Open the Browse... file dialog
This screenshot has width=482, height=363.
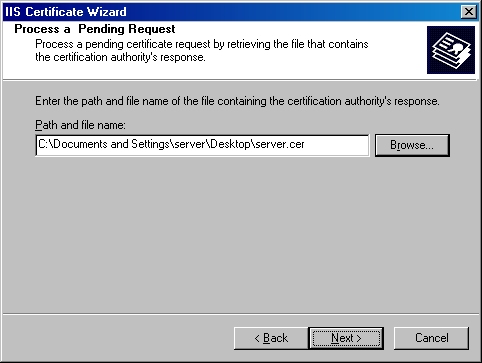(412, 145)
